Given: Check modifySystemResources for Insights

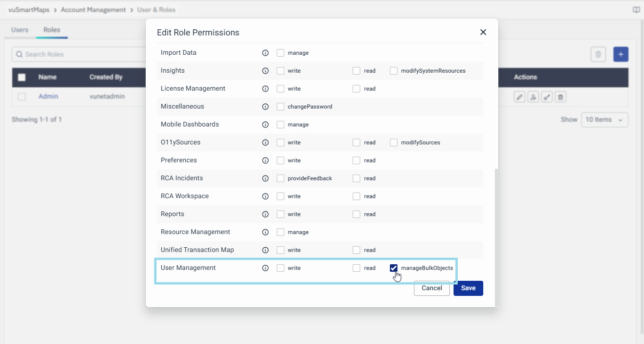Looking at the screenshot, I should pos(394,71).
